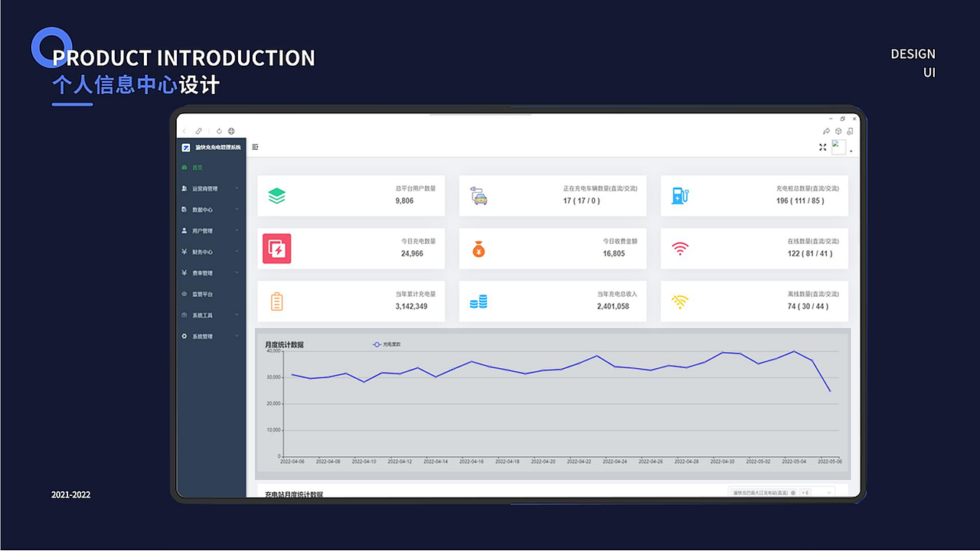Click the green layers icon for 总平台用户数量
The image size is (980, 551).
coord(277,196)
